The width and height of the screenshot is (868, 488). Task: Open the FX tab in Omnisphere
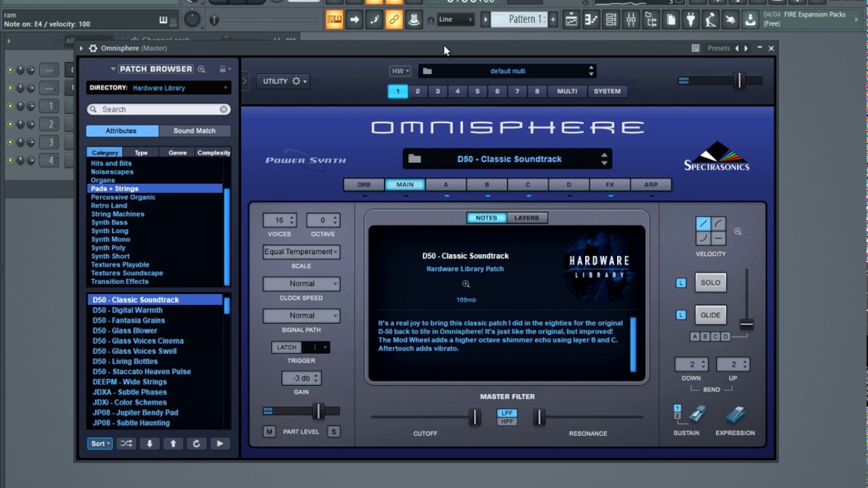pyautogui.click(x=610, y=184)
